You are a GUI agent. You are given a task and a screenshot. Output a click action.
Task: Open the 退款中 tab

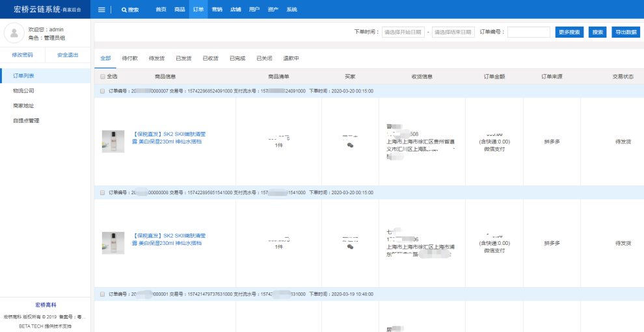click(291, 58)
